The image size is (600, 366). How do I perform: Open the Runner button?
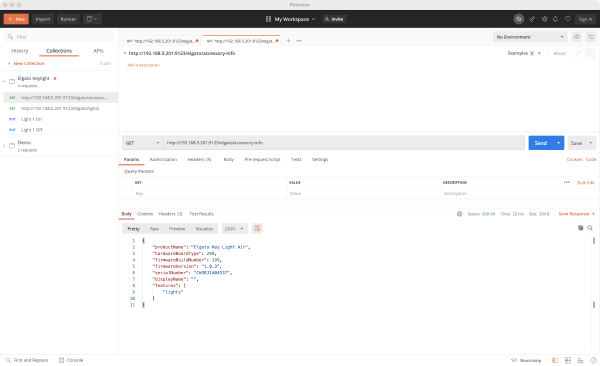68,19
